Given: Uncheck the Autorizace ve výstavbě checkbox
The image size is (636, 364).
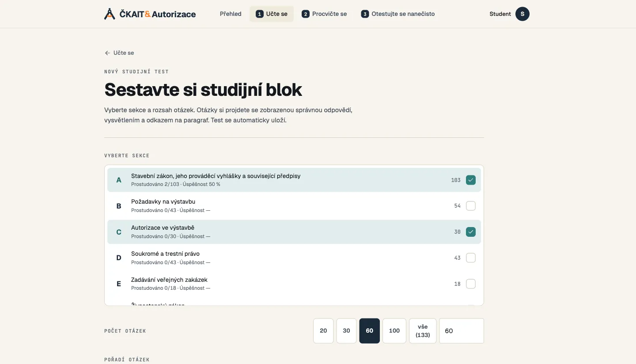Looking at the screenshot, I should click(x=471, y=232).
